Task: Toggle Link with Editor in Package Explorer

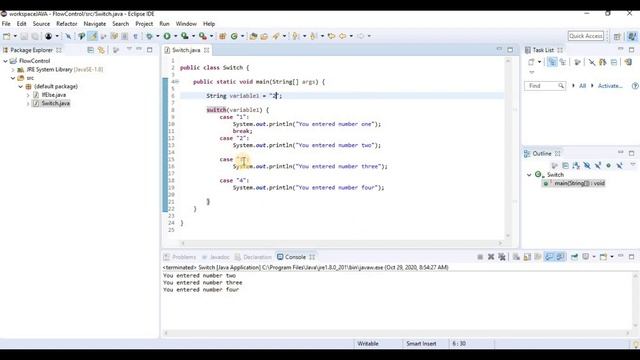Action: 101,50
